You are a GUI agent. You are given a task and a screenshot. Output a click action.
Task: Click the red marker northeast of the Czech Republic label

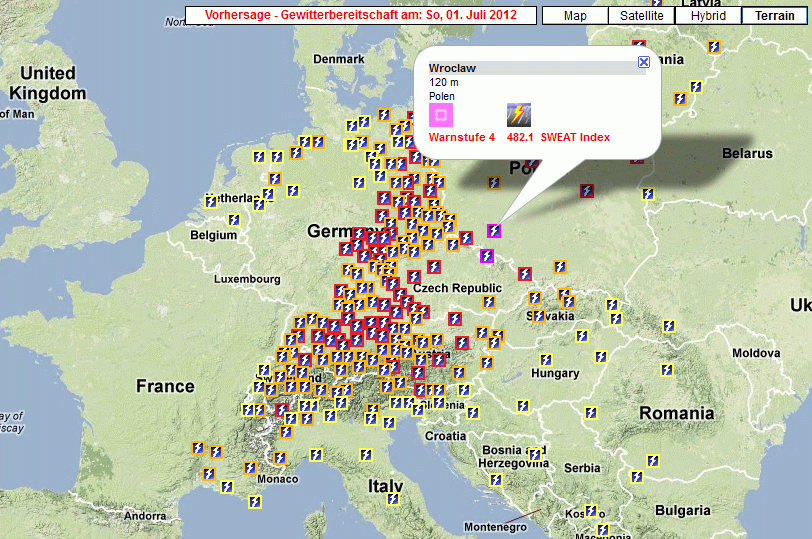pos(525,273)
